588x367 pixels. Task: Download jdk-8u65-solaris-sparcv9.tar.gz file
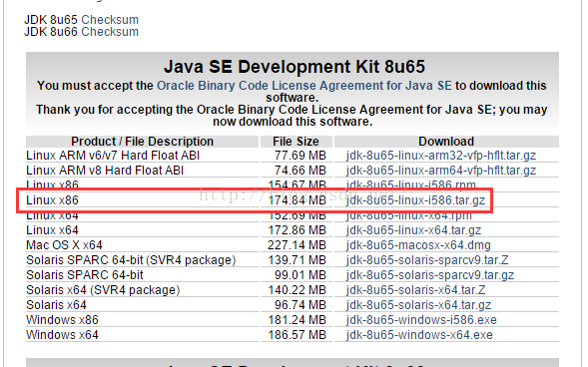(x=430, y=275)
